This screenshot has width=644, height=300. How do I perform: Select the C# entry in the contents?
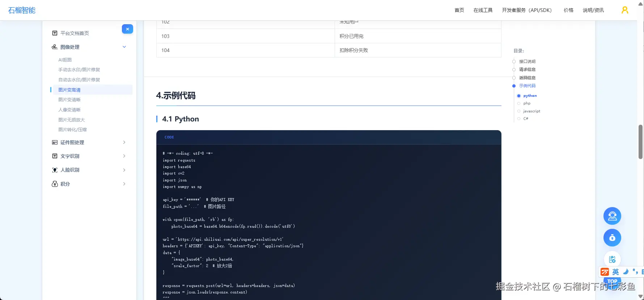click(x=526, y=119)
